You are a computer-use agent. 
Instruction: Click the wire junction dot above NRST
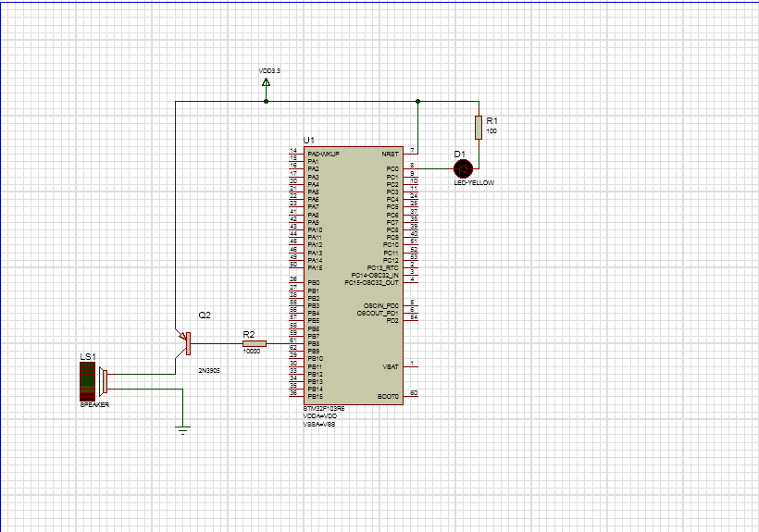tap(417, 101)
